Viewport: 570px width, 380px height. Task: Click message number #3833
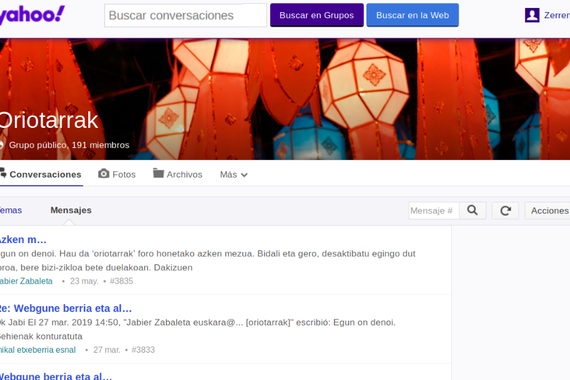tap(143, 350)
